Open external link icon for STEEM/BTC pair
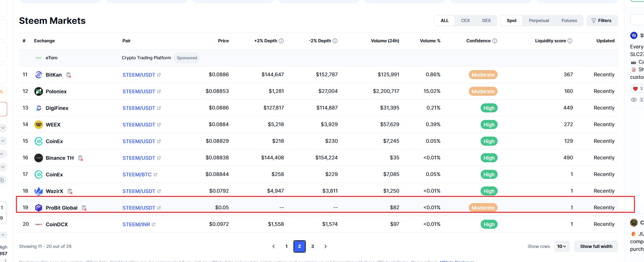This screenshot has width=644, height=262. (155, 175)
